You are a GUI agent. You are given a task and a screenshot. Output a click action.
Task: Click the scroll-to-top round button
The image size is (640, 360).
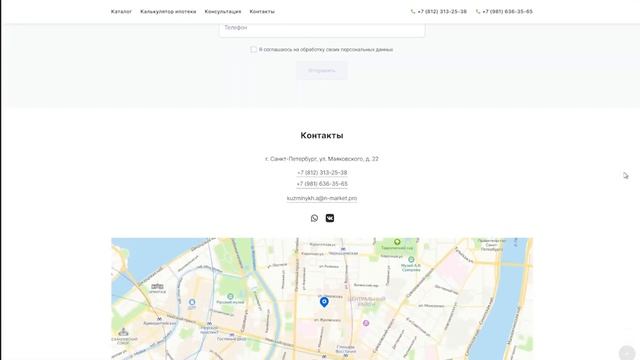point(627,353)
